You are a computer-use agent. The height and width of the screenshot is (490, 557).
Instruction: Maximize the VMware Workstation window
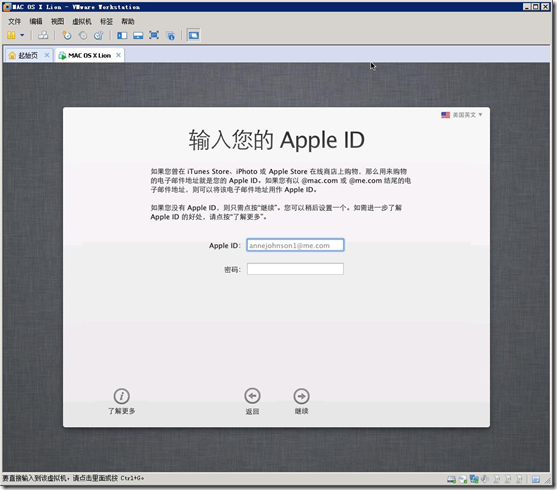pos(536,6)
